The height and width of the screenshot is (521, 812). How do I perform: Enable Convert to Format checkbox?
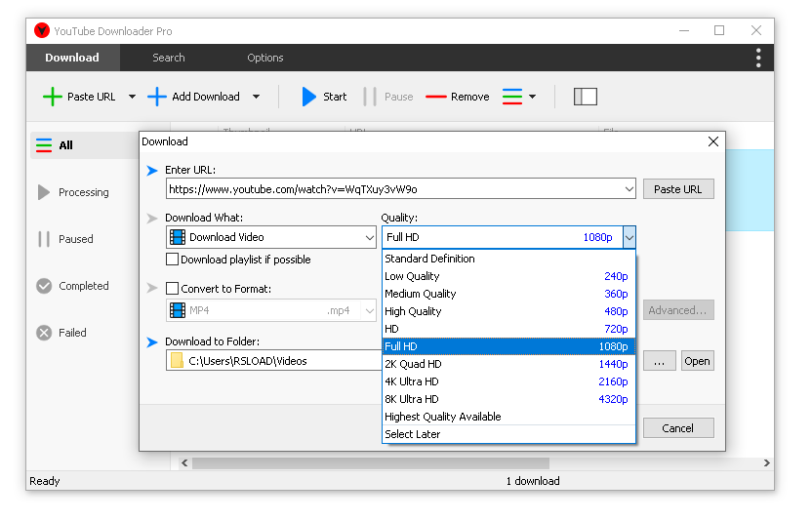pos(172,289)
